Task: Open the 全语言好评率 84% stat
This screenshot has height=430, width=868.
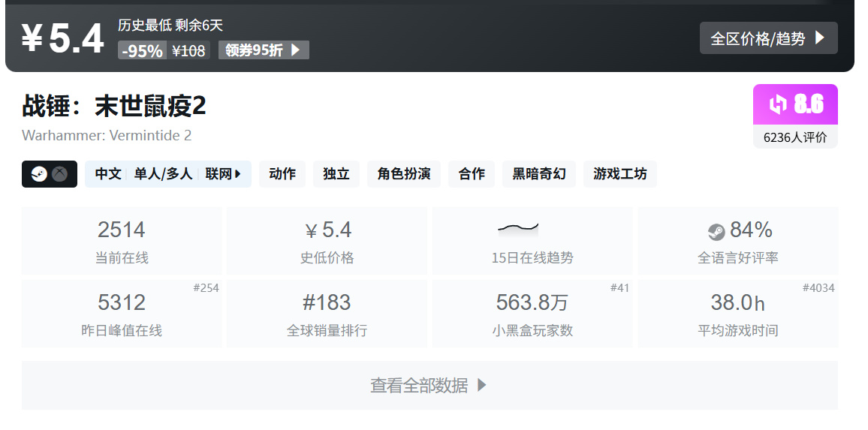Action: pos(738,241)
